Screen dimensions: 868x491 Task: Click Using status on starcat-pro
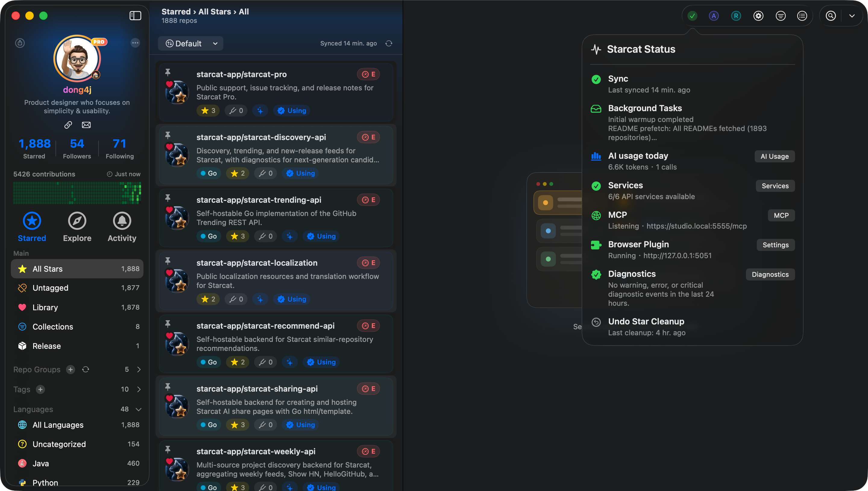point(291,111)
